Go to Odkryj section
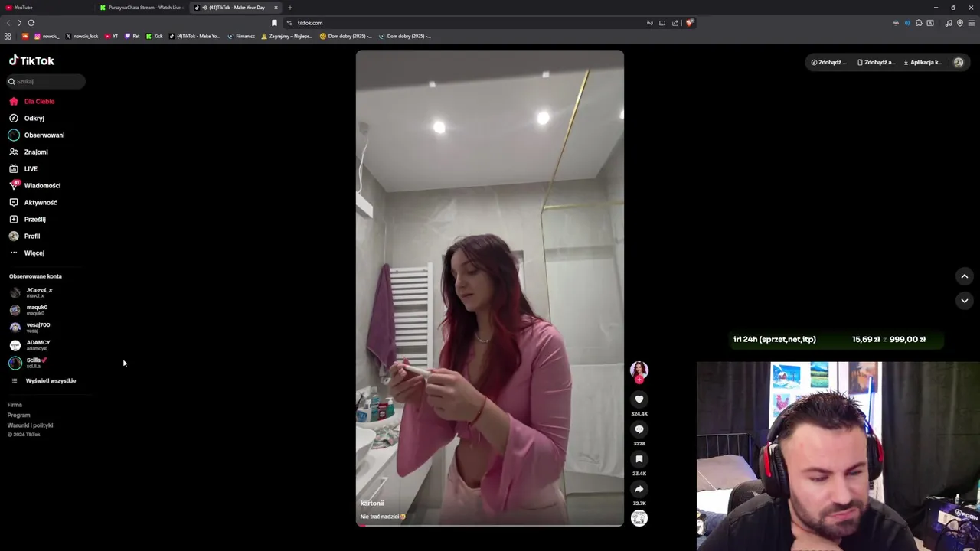Viewport: 980px width, 551px height. pos(27,118)
